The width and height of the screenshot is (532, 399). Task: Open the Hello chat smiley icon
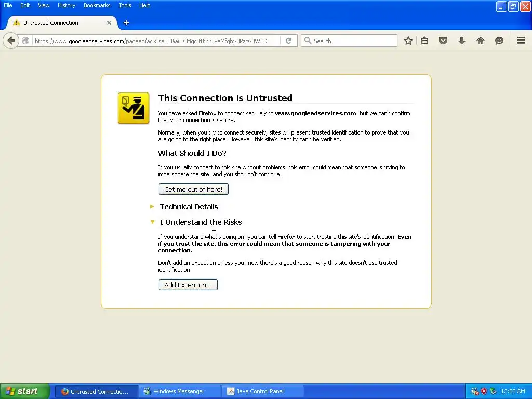click(x=499, y=41)
